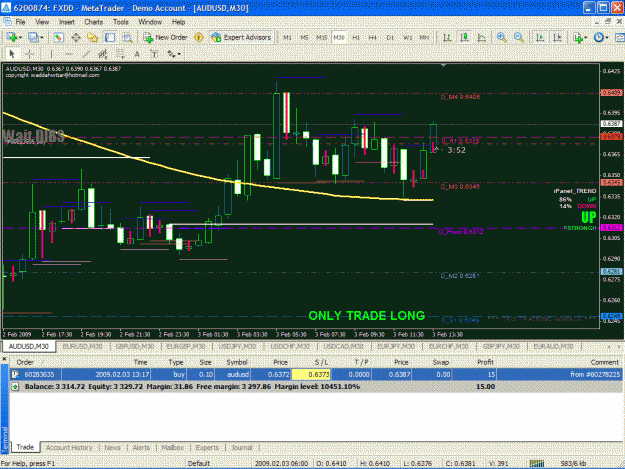This screenshot has height=469, width=625.
Task: Toggle the Terminal window icon
Action: tap(110, 37)
